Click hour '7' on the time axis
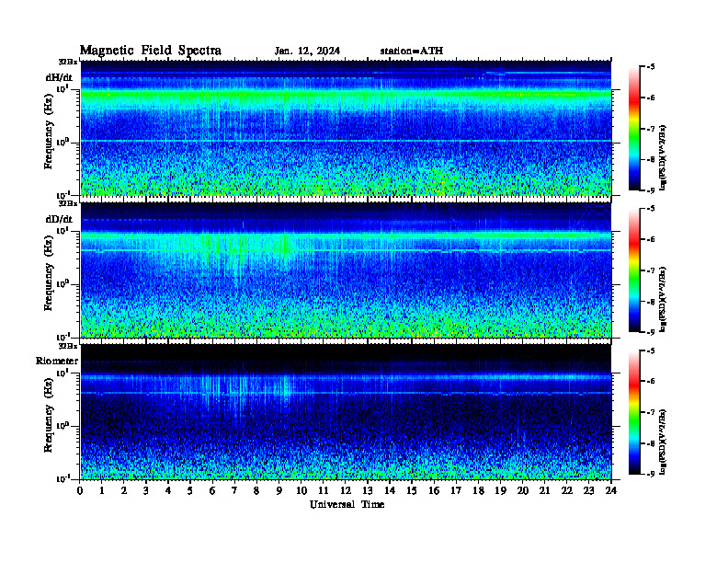This screenshot has height=563, width=728. (235, 491)
